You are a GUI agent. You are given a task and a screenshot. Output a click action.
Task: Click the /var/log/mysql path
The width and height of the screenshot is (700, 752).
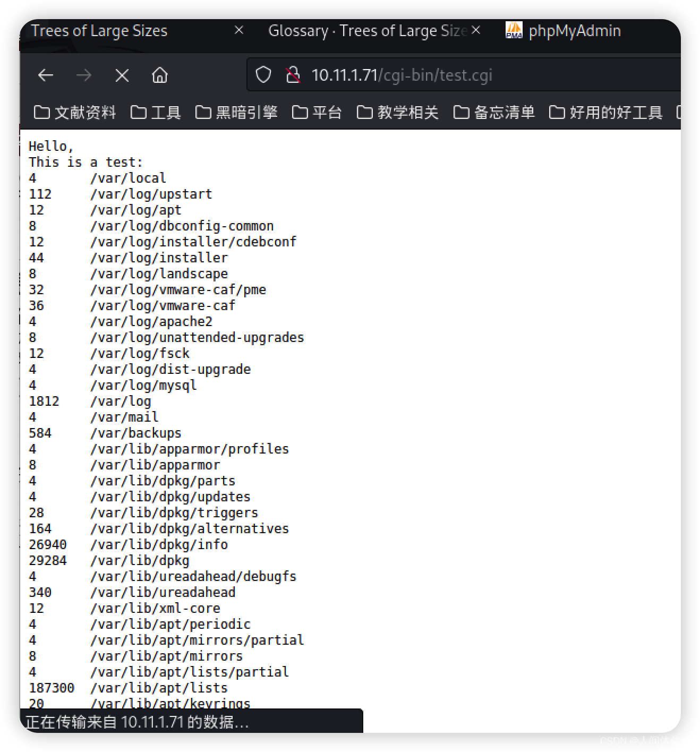[x=143, y=385]
